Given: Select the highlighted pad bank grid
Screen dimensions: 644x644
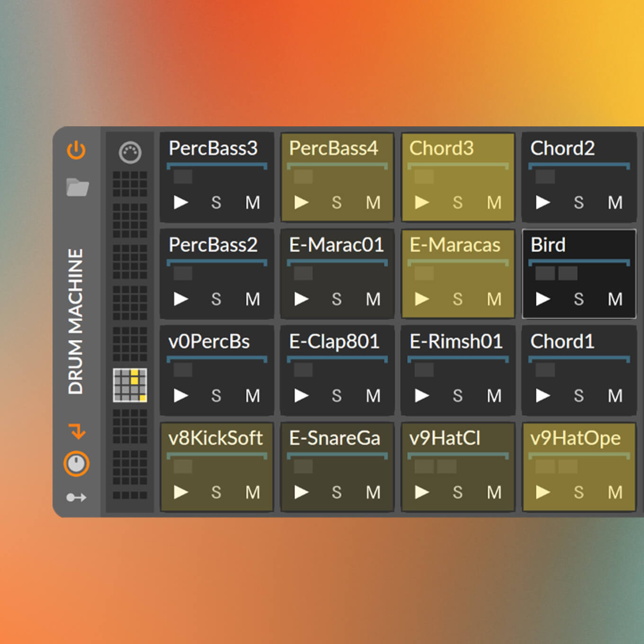Looking at the screenshot, I should [130, 385].
